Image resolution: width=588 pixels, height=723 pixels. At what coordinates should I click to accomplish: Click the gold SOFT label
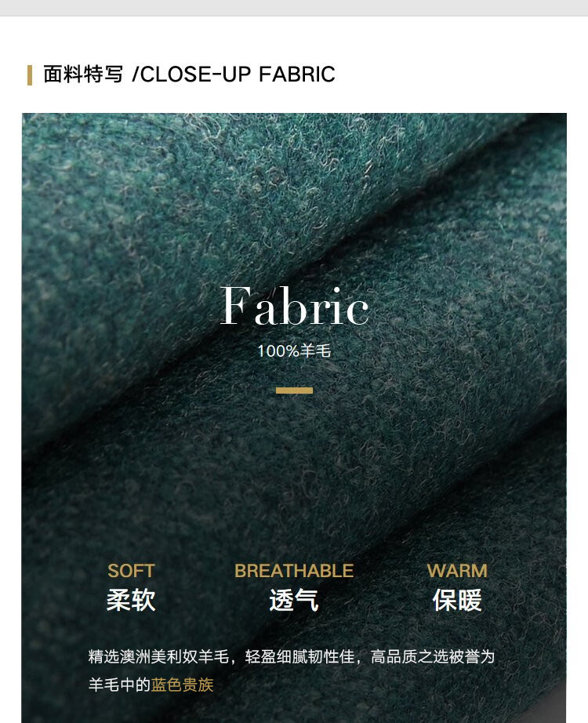click(x=131, y=571)
